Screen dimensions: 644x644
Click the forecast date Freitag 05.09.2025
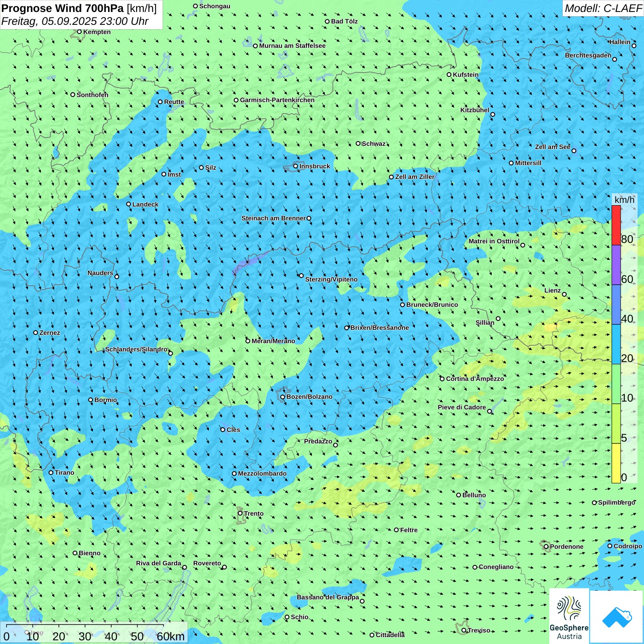click(75, 21)
